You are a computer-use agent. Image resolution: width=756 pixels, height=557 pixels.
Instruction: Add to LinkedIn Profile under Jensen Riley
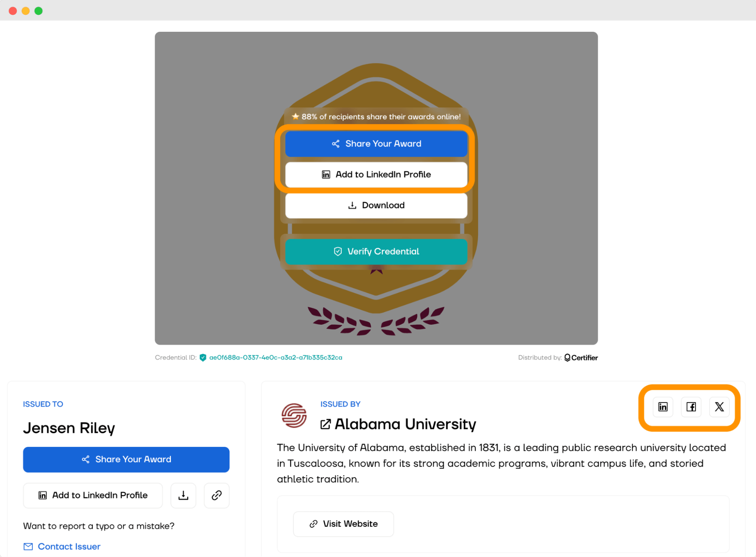coord(93,495)
